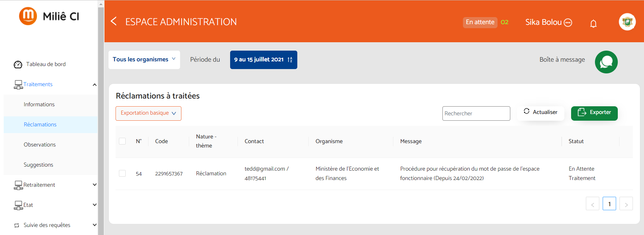Go to Suggestions in the sidebar
644x235 pixels.
38,165
